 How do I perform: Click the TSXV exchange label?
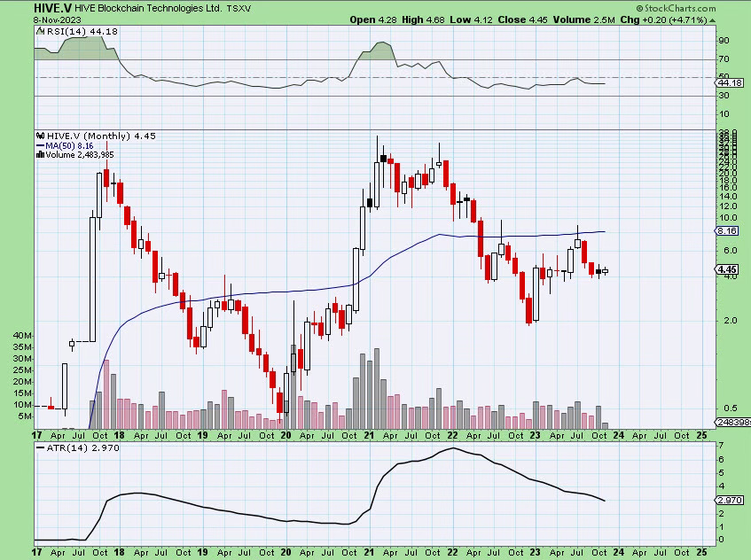click(x=239, y=9)
